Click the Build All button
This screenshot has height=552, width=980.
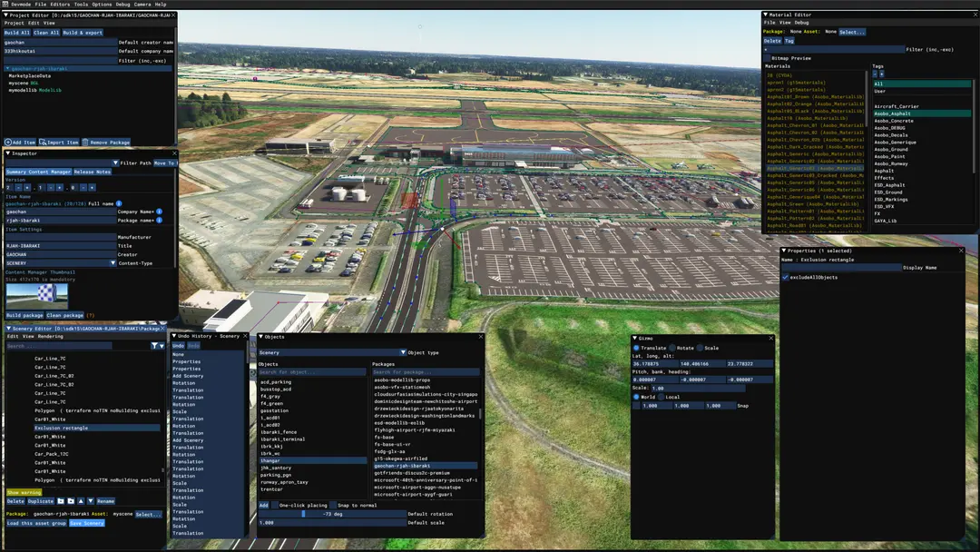pyautogui.click(x=17, y=33)
